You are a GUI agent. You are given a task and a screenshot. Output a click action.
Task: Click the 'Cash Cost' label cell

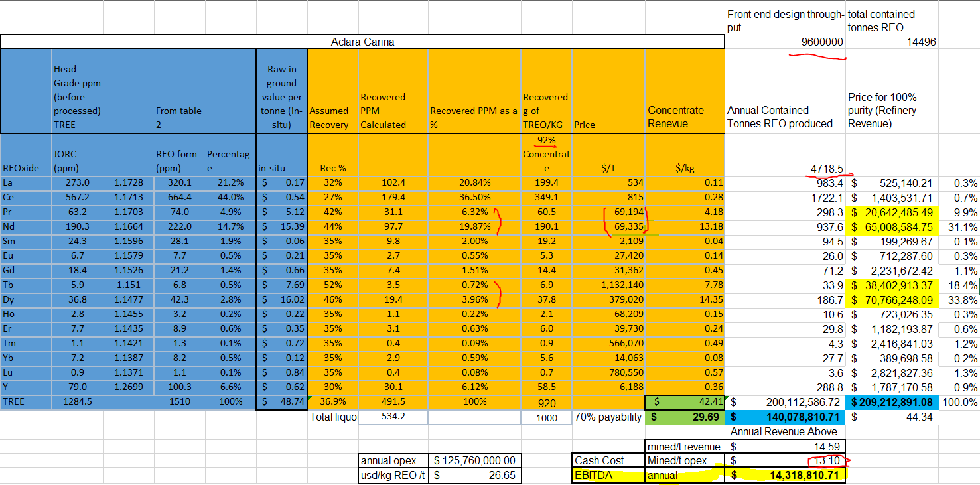click(x=608, y=460)
